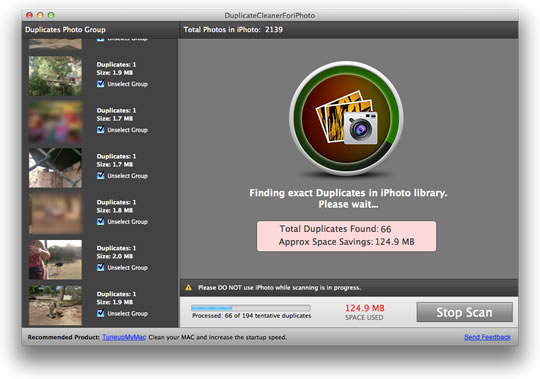Click the scan progress bar

[x=251, y=308]
